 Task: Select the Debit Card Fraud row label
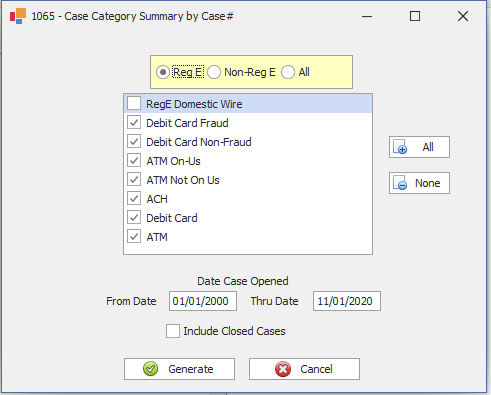pyautogui.click(x=187, y=123)
